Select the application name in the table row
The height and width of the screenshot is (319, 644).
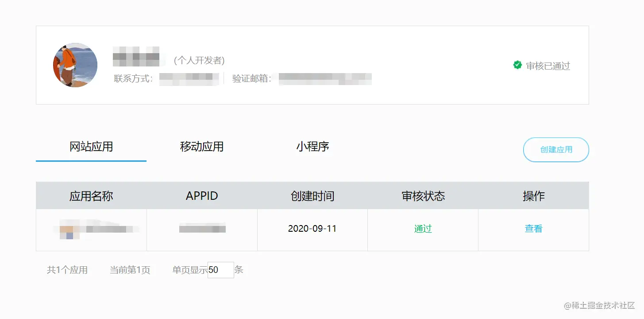coord(91,229)
